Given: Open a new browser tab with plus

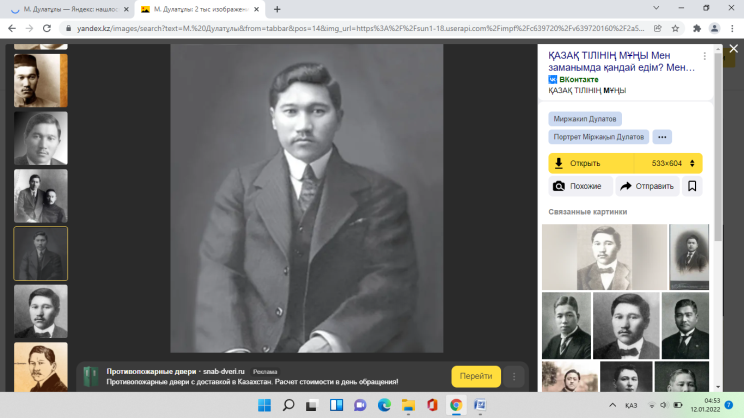Looking at the screenshot, I should point(277,9).
